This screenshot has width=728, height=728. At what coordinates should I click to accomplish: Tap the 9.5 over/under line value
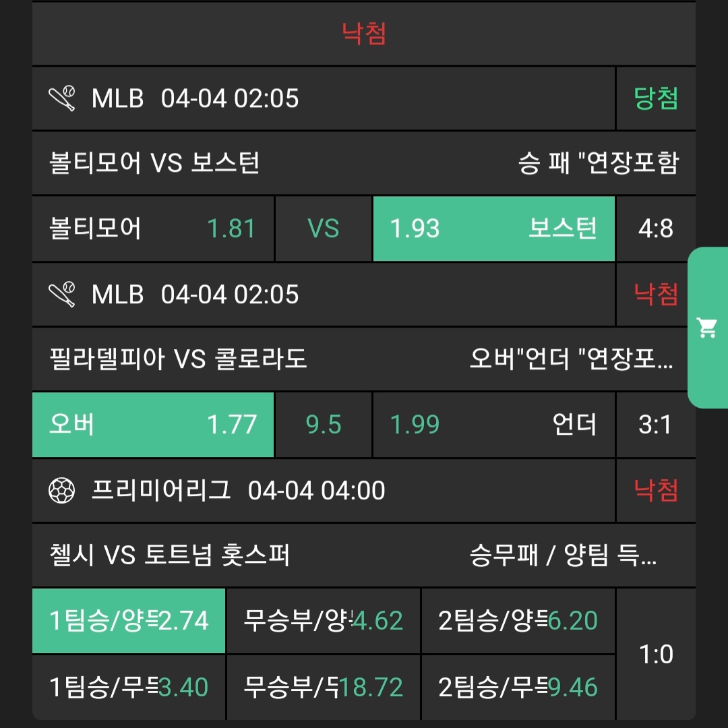click(324, 425)
